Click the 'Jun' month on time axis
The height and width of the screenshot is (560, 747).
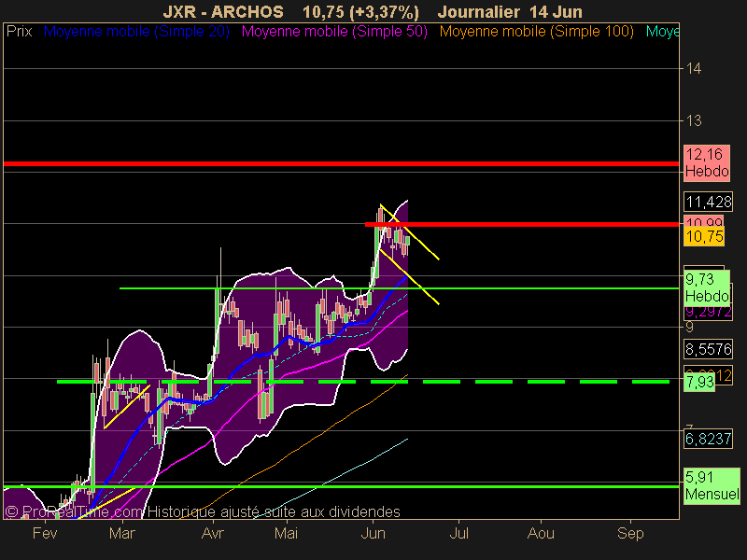point(373,533)
